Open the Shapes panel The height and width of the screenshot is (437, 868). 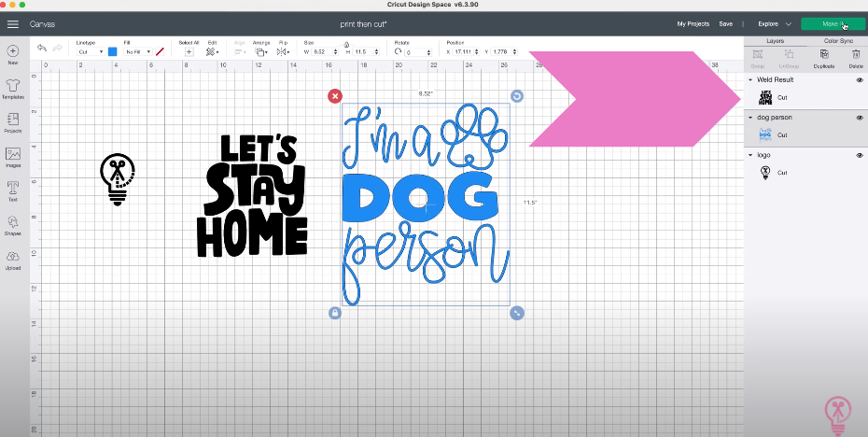pos(13,226)
